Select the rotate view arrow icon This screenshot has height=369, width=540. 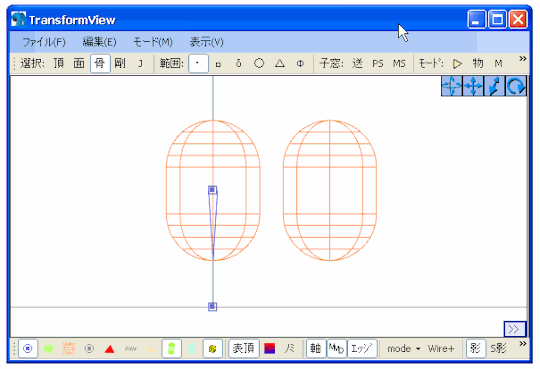click(516, 86)
